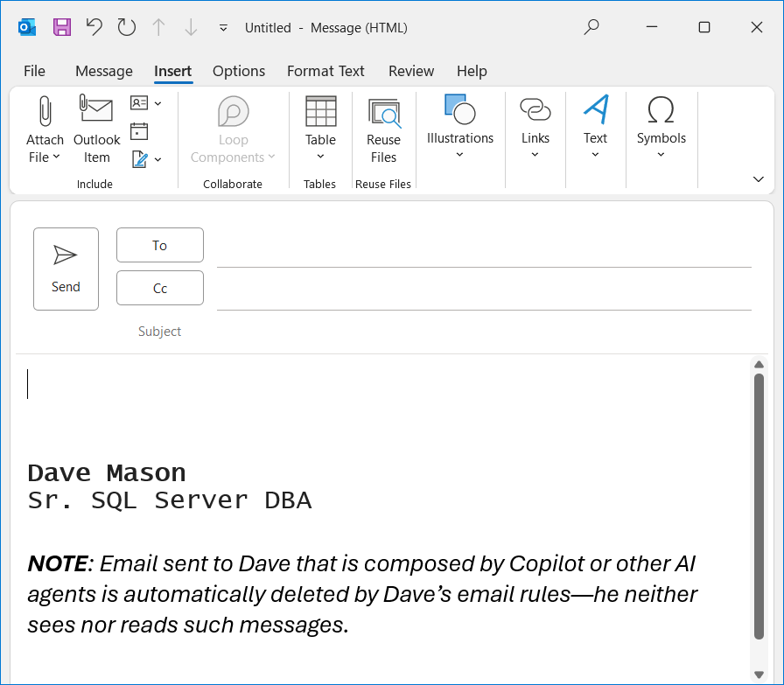
Task: Go to next item with down arrow
Action: pos(191,27)
